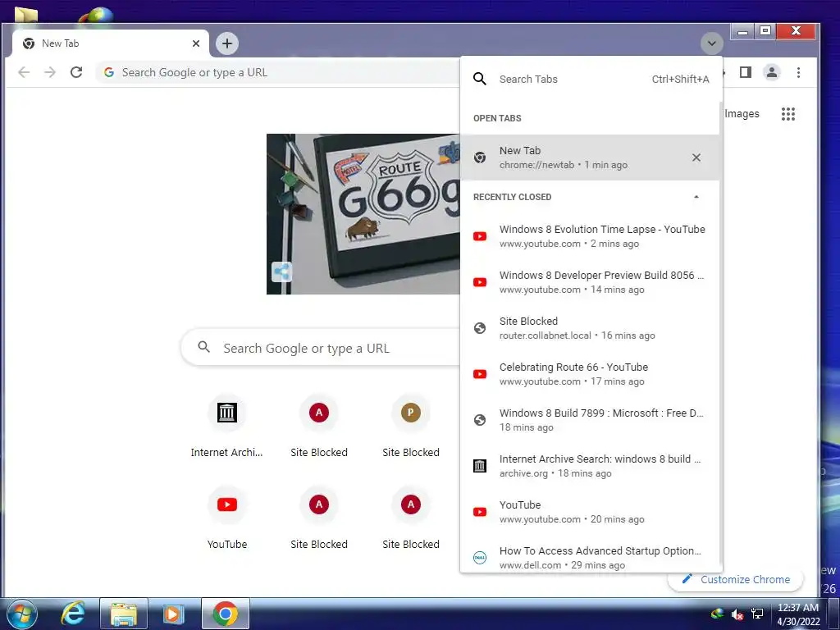
Task: Reopen Internet Archive Search windows 8 build
Action: (589, 466)
